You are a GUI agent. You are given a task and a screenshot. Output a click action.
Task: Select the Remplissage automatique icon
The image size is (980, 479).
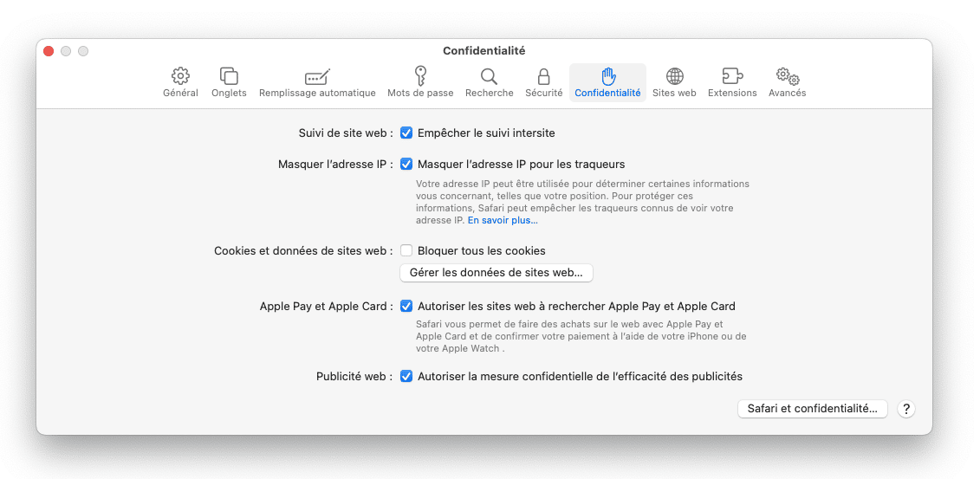(317, 77)
